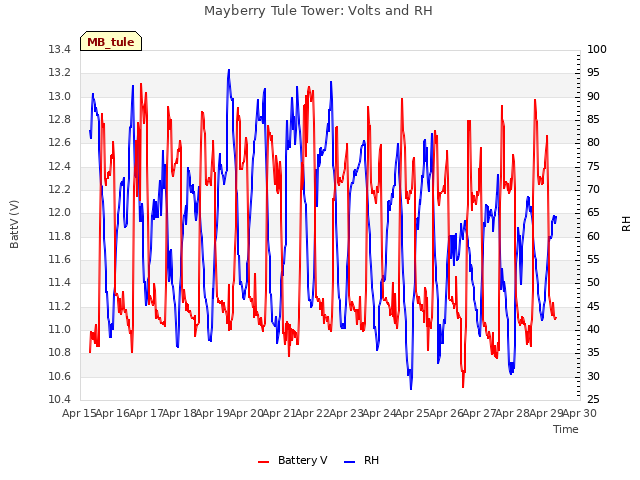
Task: Click the 25 right axis tick
Action: coord(593,399)
